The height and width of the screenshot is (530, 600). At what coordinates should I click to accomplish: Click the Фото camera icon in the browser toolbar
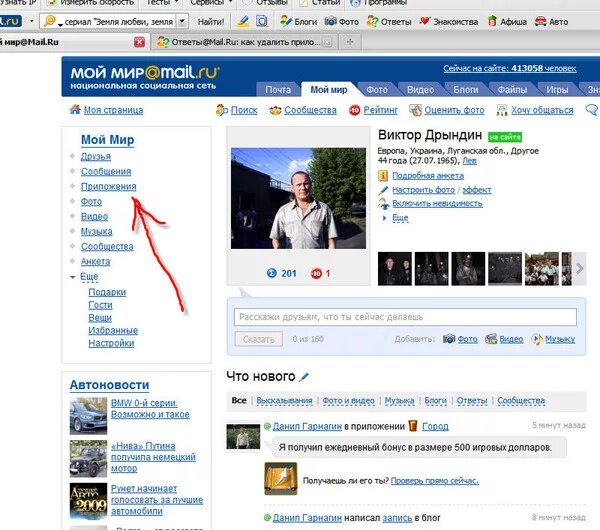pyautogui.click(x=330, y=21)
